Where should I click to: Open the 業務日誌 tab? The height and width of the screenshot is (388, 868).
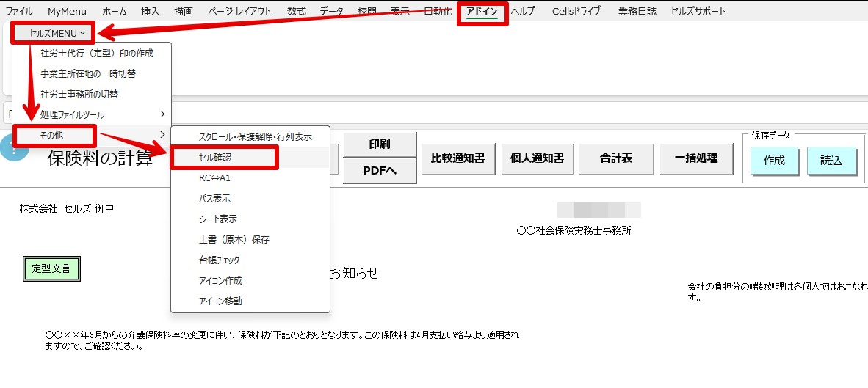click(x=637, y=11)
